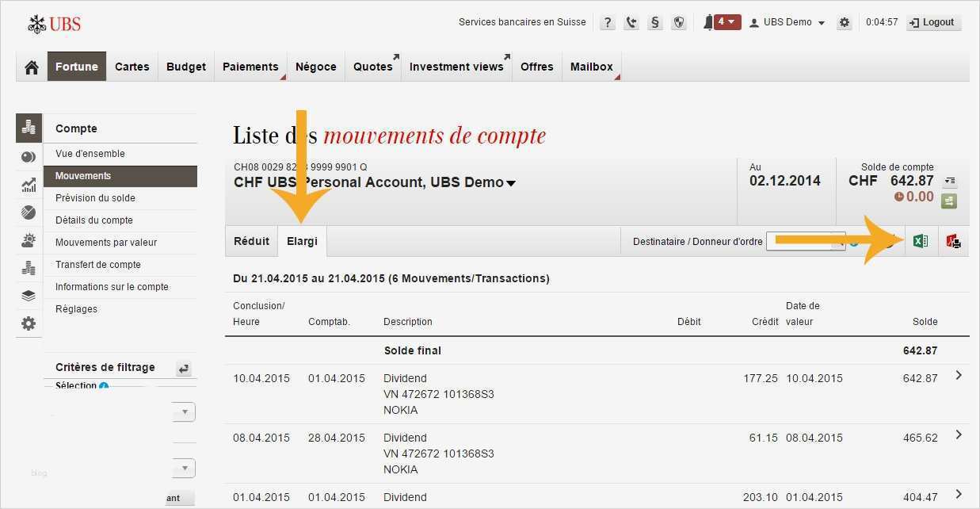Go to the Négoce tab
Image resolution: width=980 pixels, height=509 pixels.
pos(316,67)
